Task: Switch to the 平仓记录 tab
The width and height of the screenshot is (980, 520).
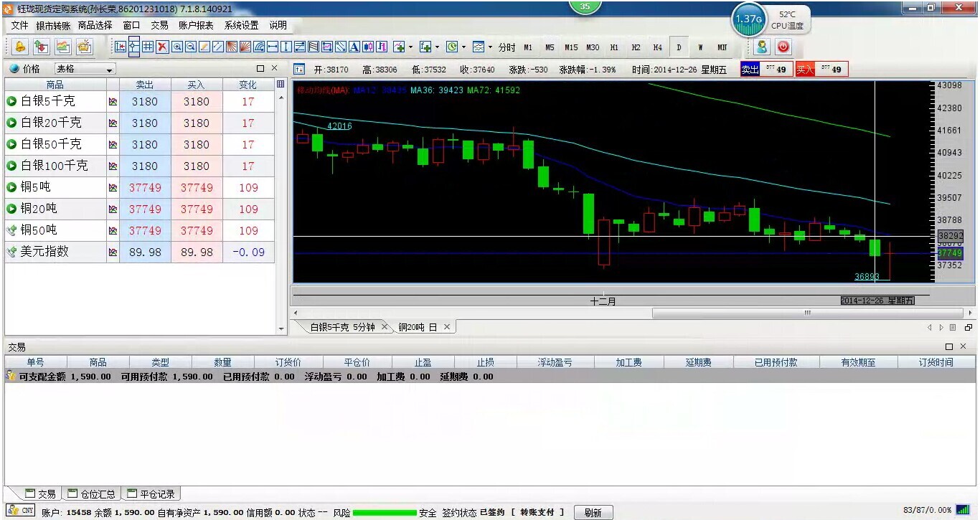Action: [151, 493]
